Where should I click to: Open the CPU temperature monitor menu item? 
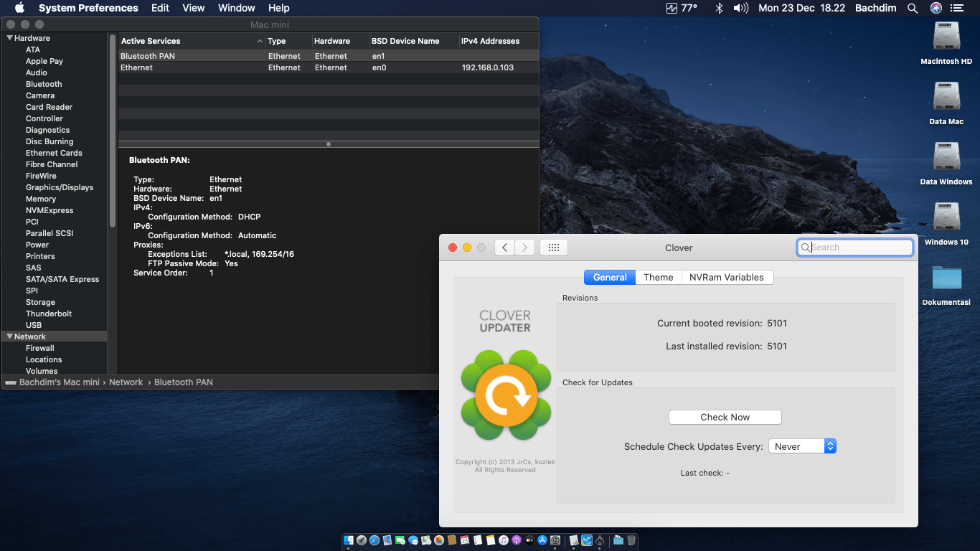click(x=682, y=8)
